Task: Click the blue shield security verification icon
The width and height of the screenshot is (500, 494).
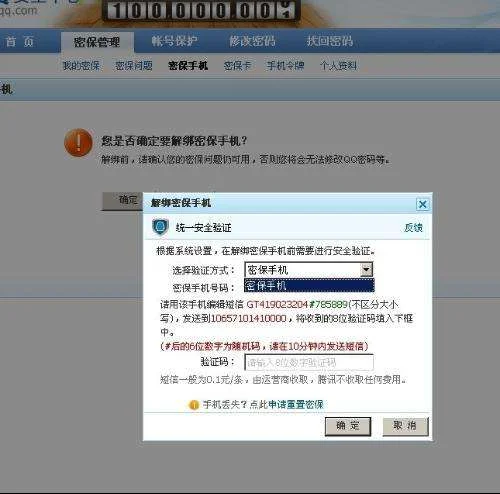Action: tap(160, 227)
